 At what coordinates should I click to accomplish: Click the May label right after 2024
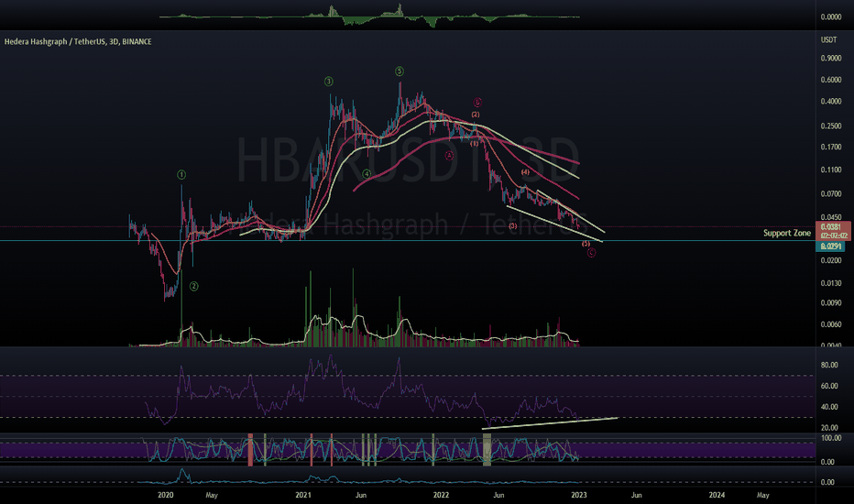click(763, 495)
